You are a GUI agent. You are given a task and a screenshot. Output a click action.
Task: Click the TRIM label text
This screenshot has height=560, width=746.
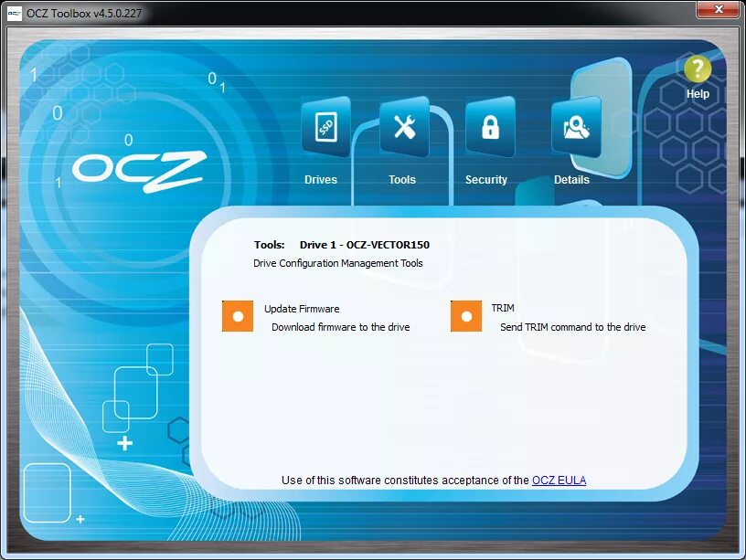[503, 308]
